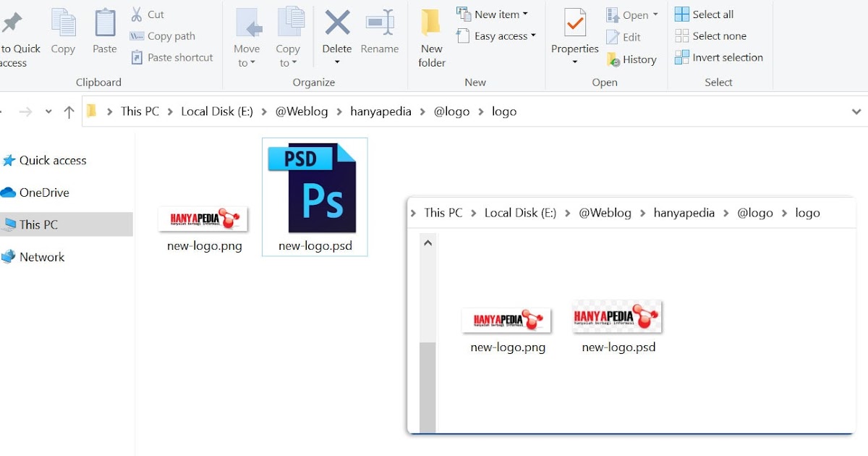Screen dimensions: 868x456
Task: Click the Open button in ribbon
Action: (x=632, y=14)
